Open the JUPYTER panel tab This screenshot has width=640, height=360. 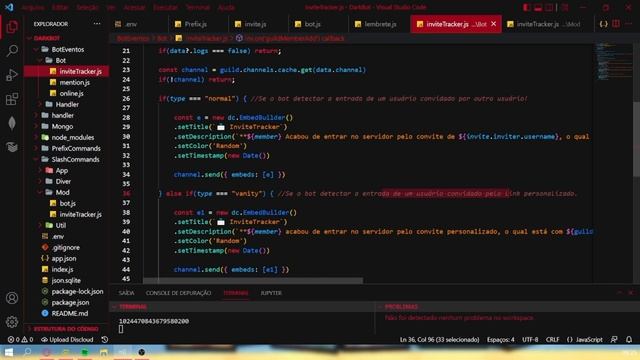point(271,293)
